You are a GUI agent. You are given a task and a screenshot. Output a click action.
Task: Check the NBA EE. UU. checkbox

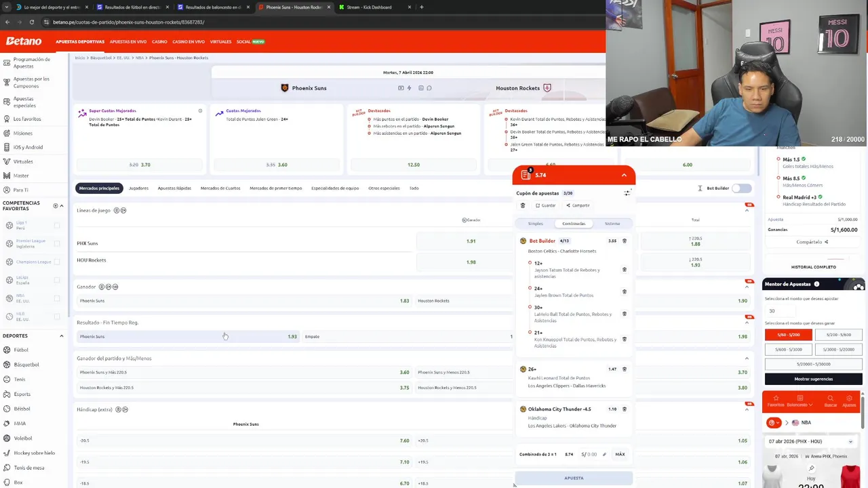point(57,298)
